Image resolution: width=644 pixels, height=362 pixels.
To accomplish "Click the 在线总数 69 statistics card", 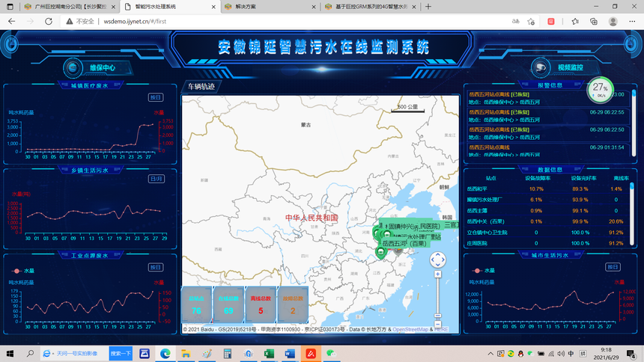I will [x=228, y=305].
